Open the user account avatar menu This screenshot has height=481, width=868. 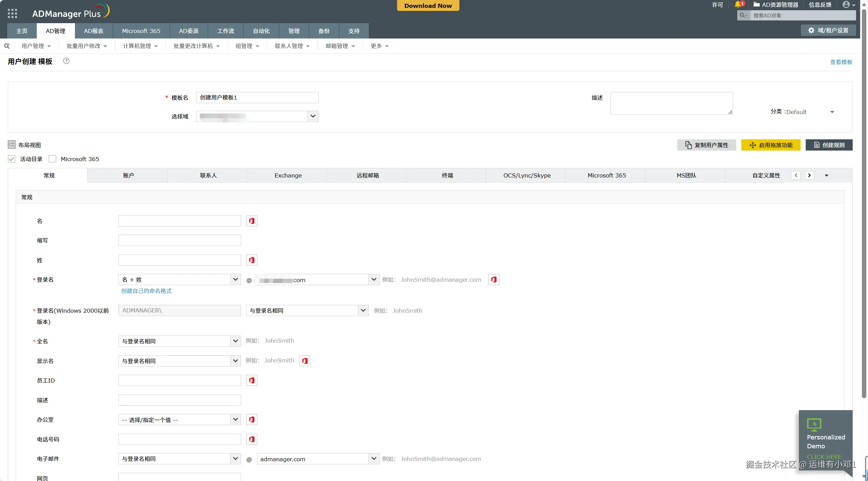click(x=848, y=4)
